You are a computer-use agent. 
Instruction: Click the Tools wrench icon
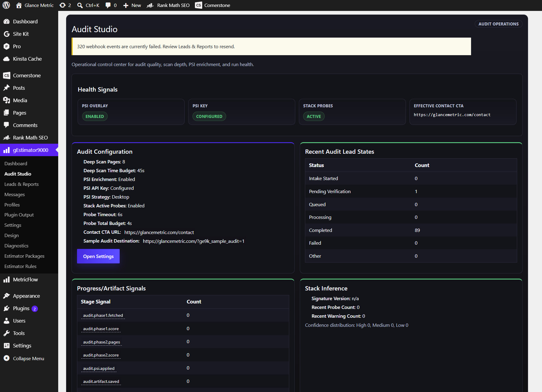click(x=6, y=333)
